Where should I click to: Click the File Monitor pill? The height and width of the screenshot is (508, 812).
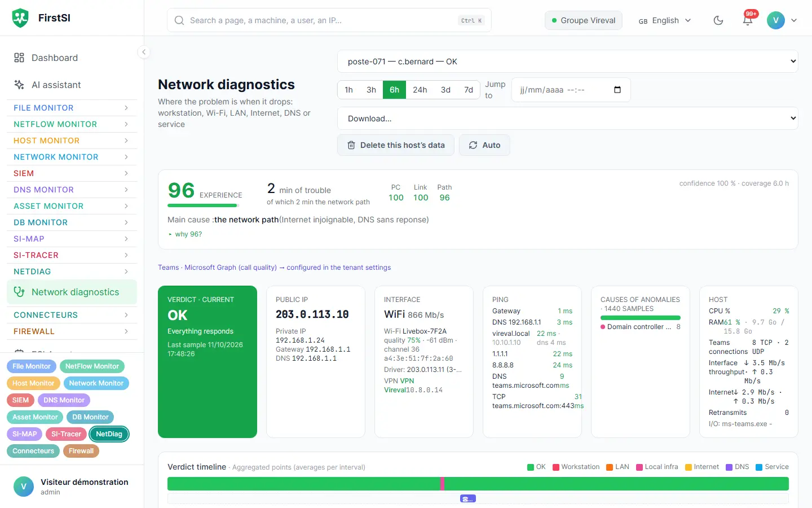(32, 366)
